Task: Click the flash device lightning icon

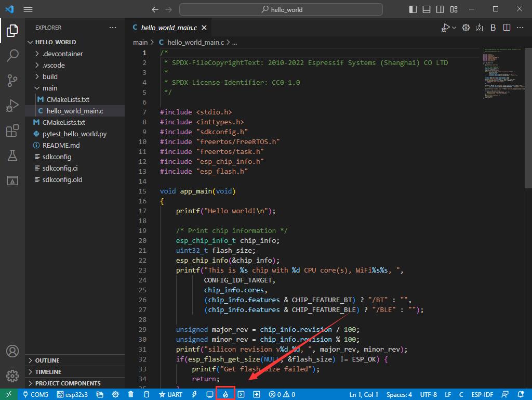Action: point(194,394)
